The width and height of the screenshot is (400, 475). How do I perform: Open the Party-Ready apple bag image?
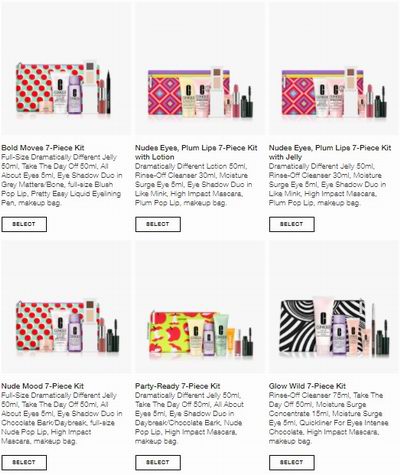click(x=199, y=307)
